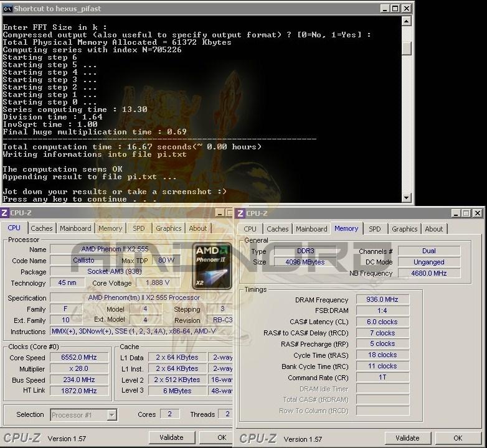The image size is (487, 448).
Task: Click the Threads count field
Action: 226,414
